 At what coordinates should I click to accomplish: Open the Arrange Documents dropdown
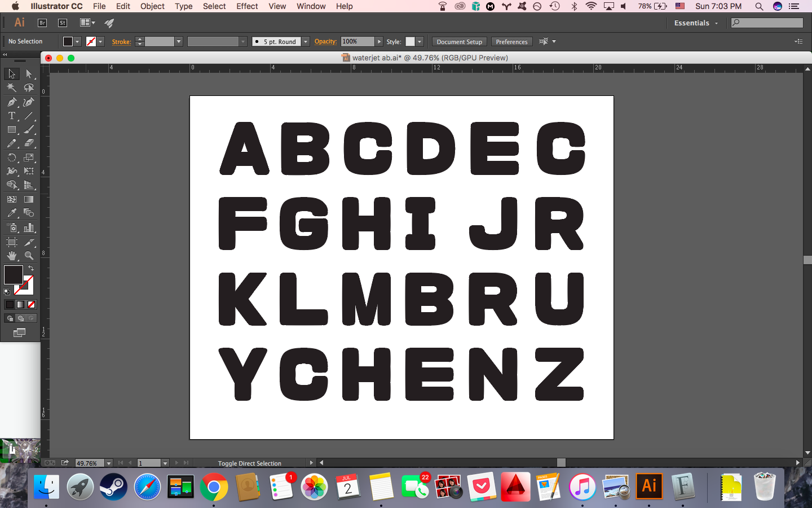[x=87, y=23]
